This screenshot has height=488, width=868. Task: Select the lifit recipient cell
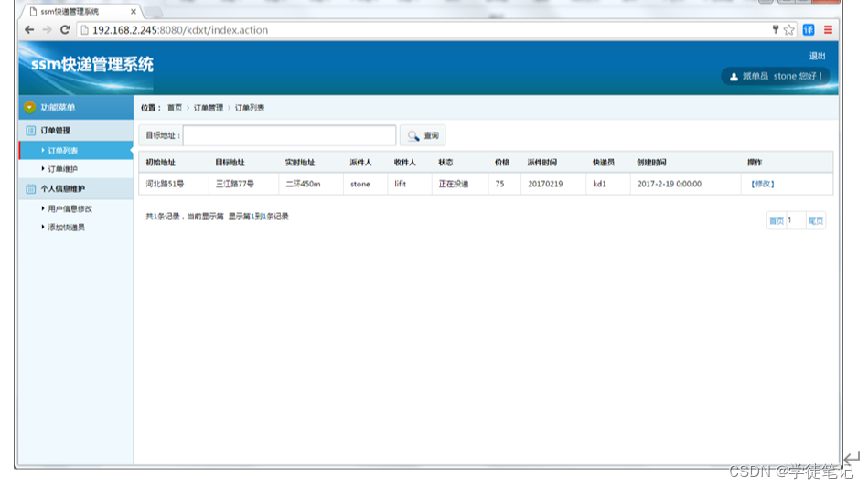click(410, 184)
